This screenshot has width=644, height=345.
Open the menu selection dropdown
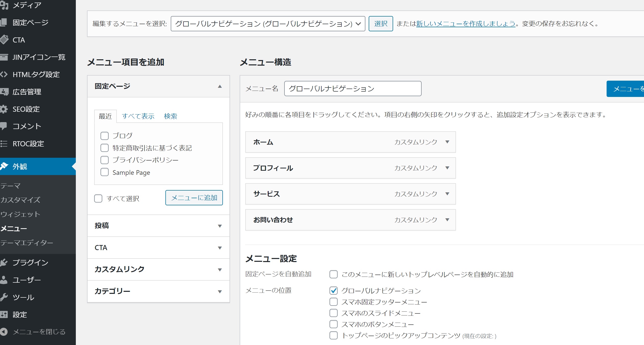click(x=268, y=24)
